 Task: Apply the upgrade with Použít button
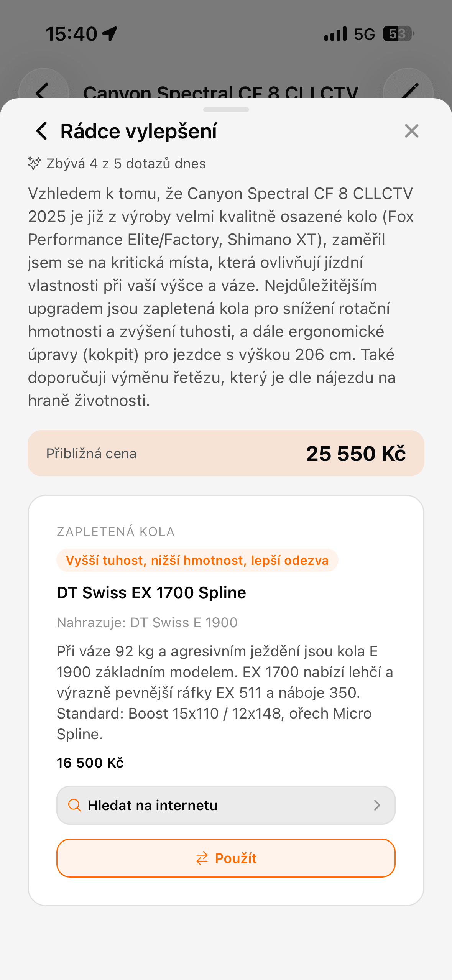[x=226, y=858]
